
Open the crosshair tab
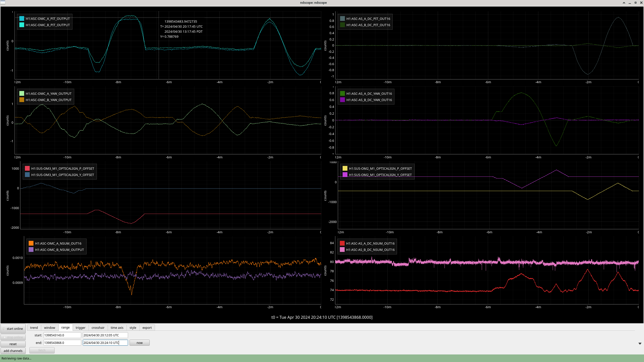coord(98,328)
